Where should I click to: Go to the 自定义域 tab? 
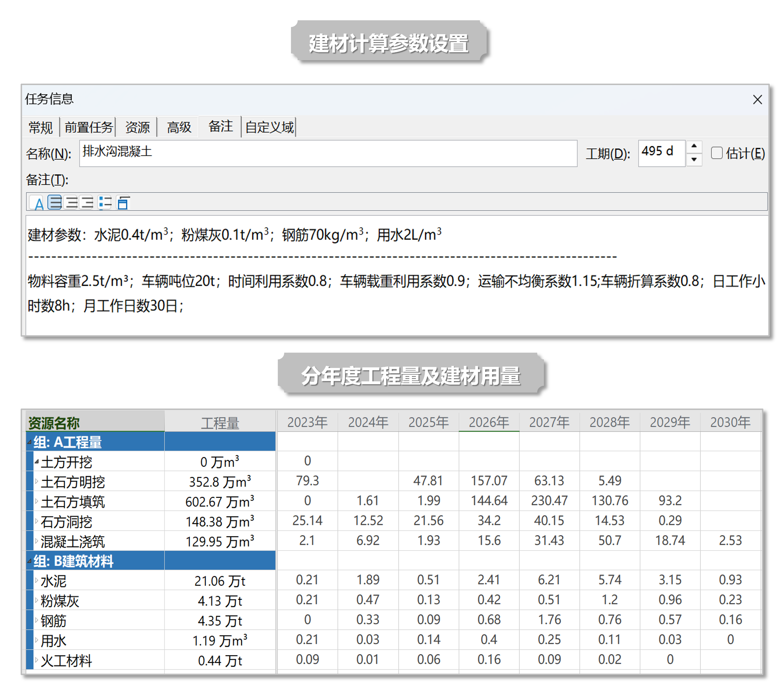click(269, 127)
